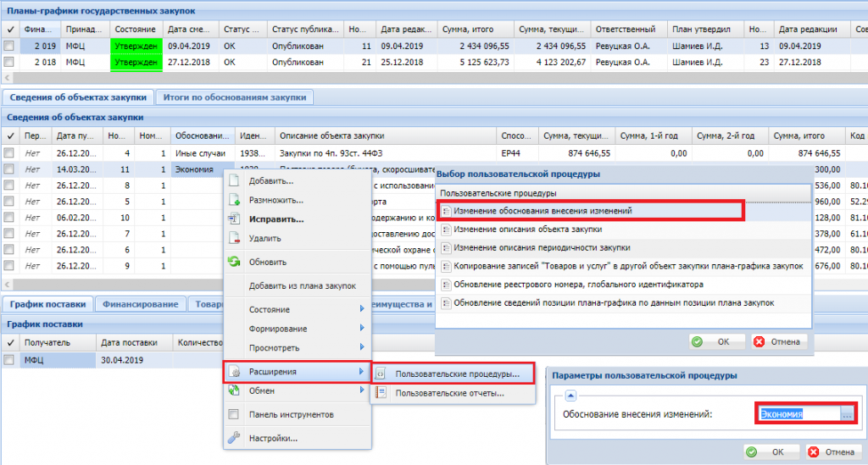Collapse the parameters panel using the arrow toggle
Image resolution: width=868 pixels, height=465 pixels.
[570, 395]
